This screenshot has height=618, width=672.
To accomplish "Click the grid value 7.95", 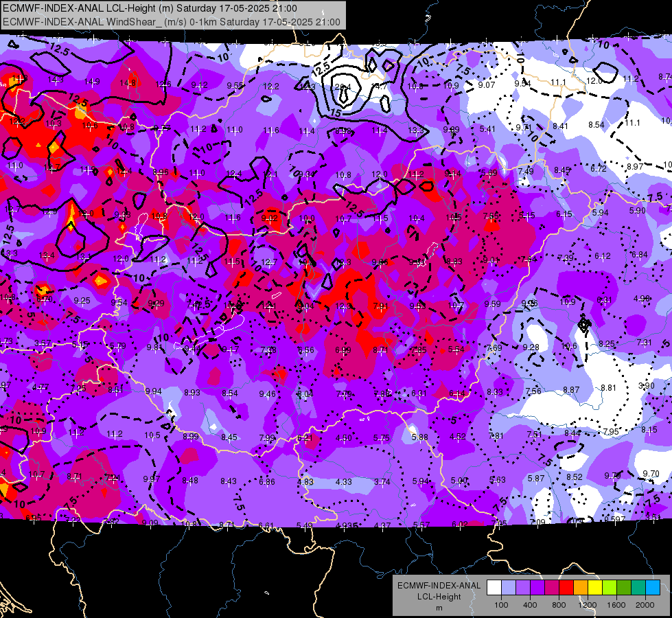I will click(x=611, y=431).
